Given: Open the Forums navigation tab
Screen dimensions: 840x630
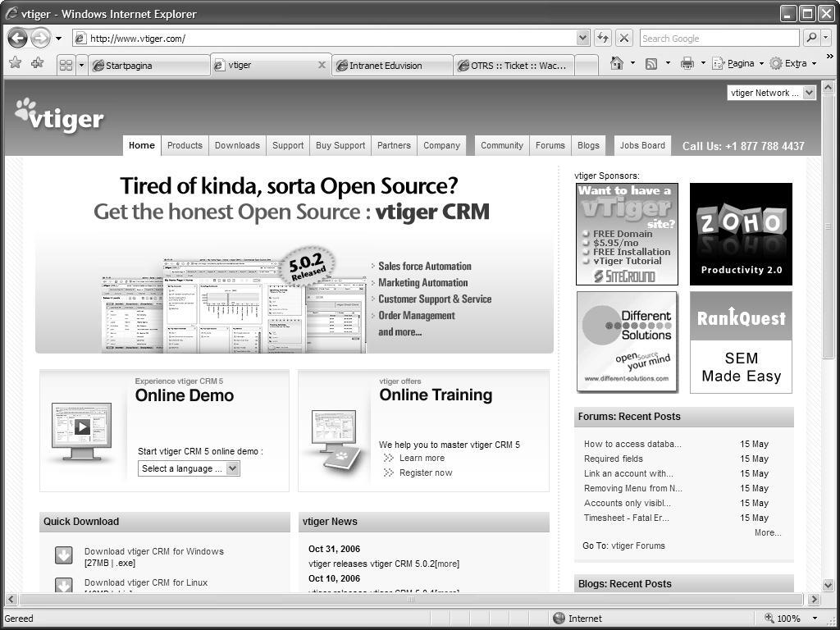Looking at the screenshot, I should tap(550, 145).
